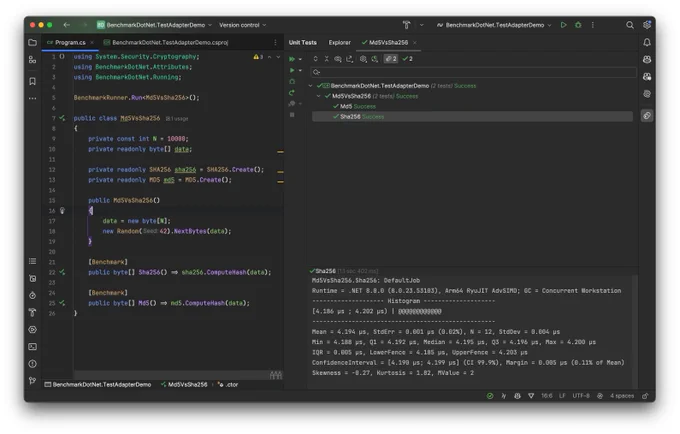Toggle track running test icon
This screenshot has width=680, height=434.
(338, 59)
